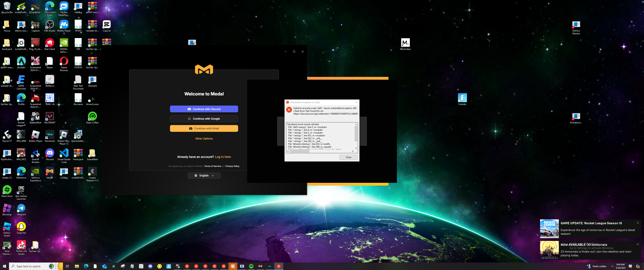Expand the English language dropdown
644x270 pixels.
(204, 175)
